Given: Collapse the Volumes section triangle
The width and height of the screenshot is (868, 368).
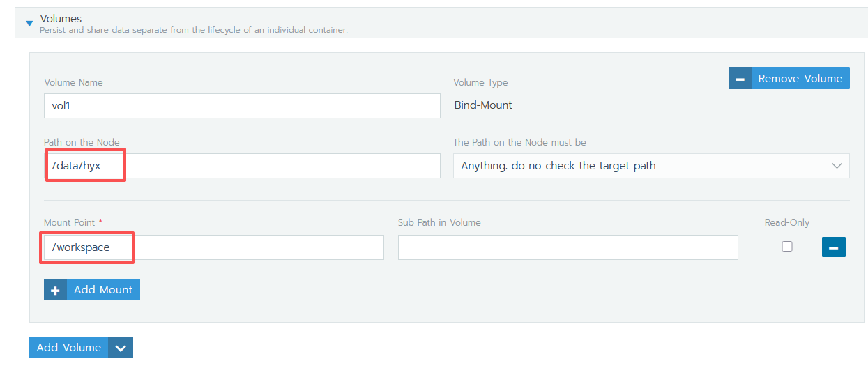Looking at the screenshot, I should click(x=29, y=23).
